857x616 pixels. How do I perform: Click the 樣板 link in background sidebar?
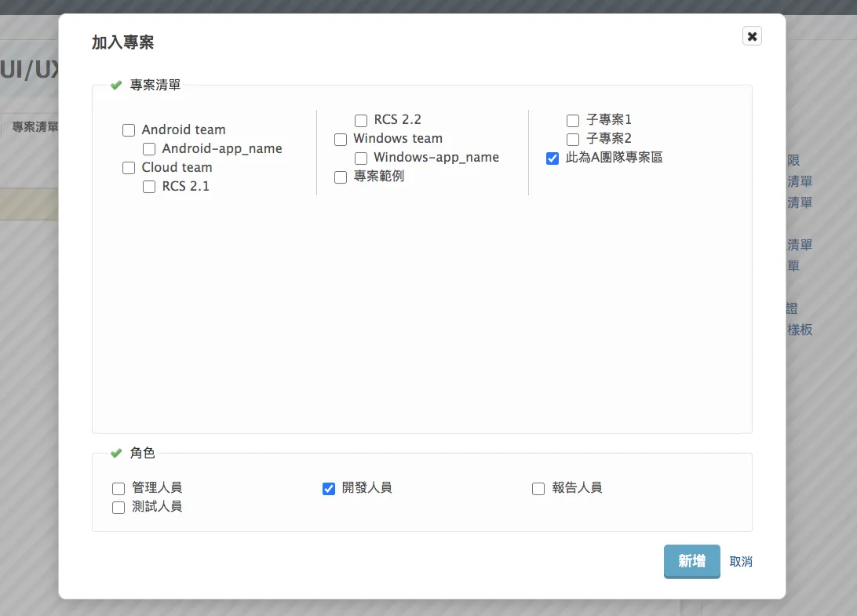tap(800, 330)
